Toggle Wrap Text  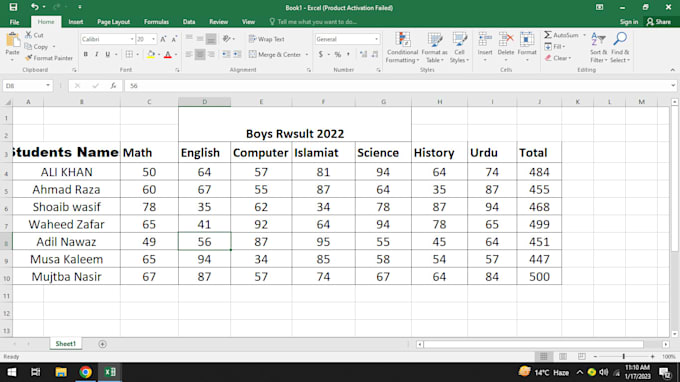267,39
